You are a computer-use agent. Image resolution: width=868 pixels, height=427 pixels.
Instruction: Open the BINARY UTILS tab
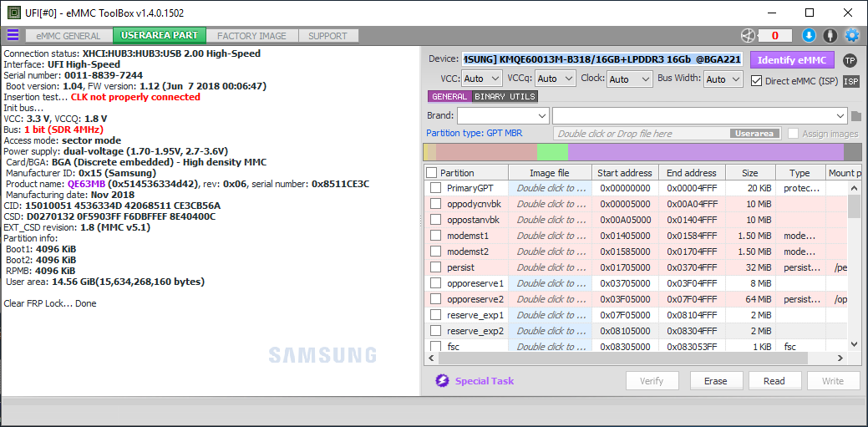(x=505, y=97)
